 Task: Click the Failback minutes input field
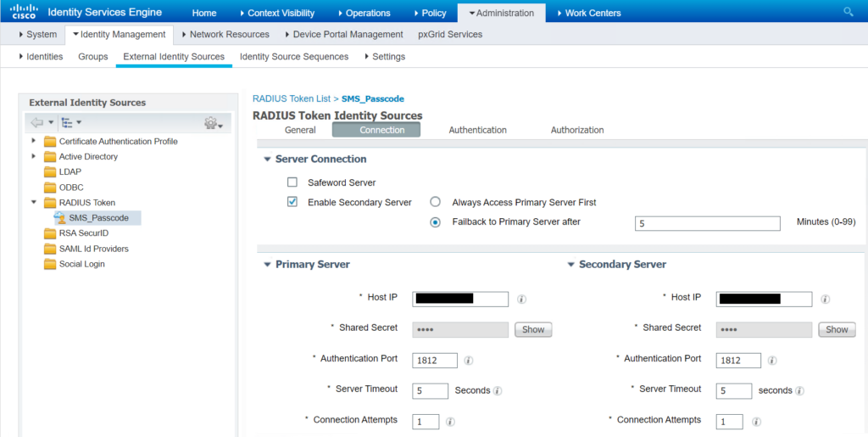tap(707, 223)
